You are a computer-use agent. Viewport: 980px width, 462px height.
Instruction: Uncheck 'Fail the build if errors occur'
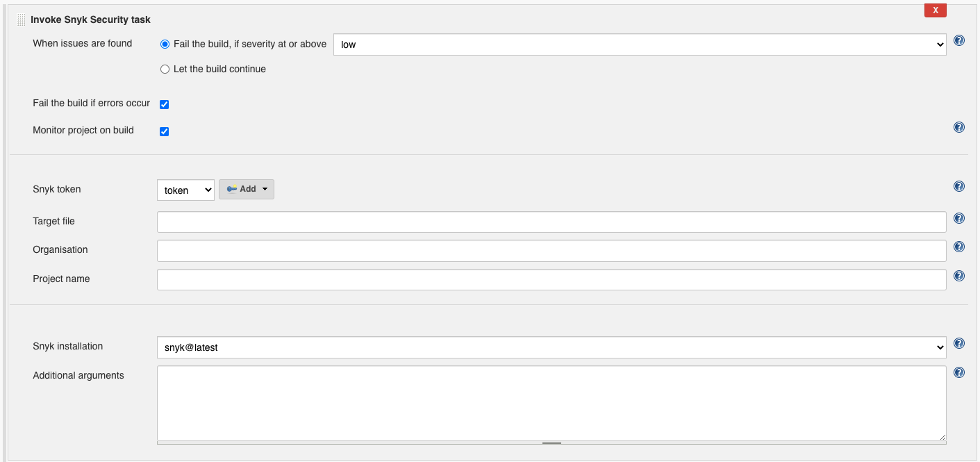coord(165,104)
